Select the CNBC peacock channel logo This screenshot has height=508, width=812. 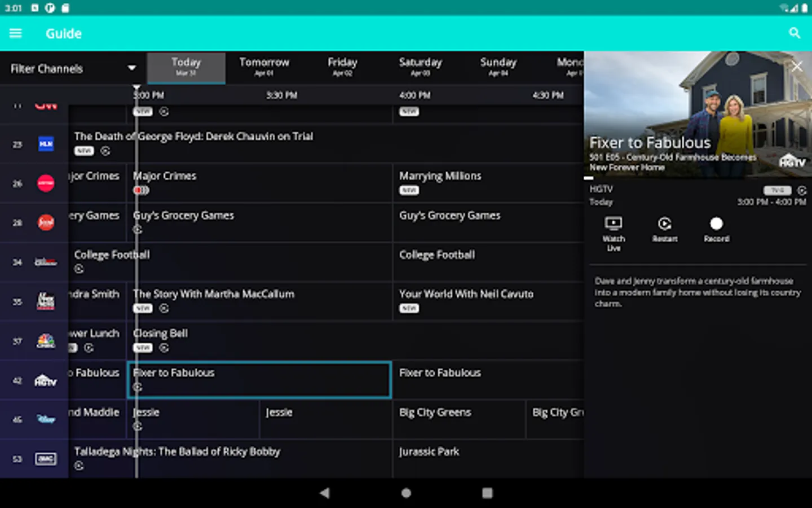pos(46,341)
